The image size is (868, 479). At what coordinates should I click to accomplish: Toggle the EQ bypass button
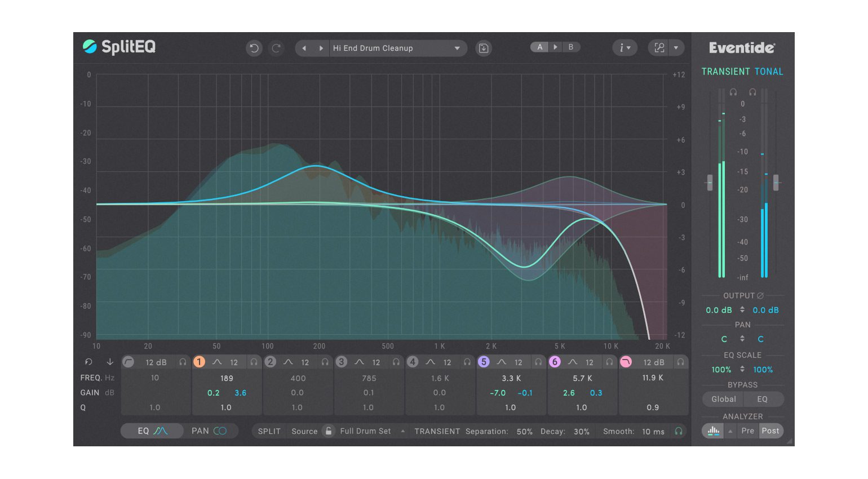click(x=763, y=400)
